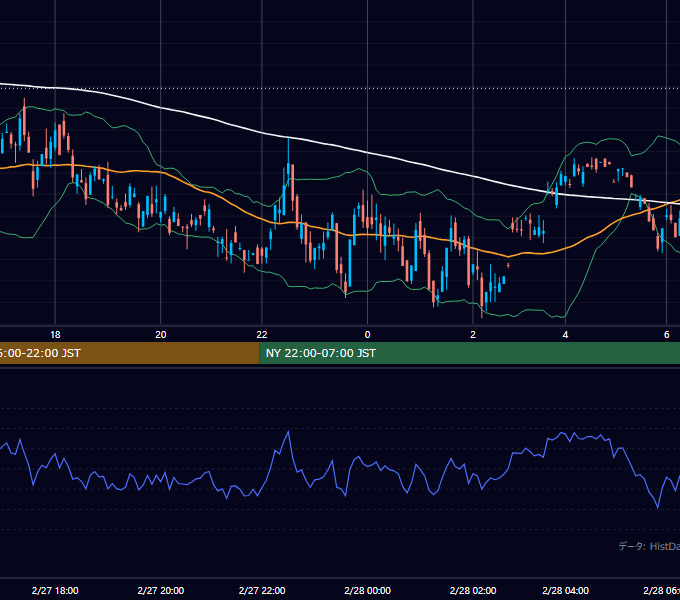Click the HistData data source text
The width and height of the screenshot is (680, 600).
point(649,546)
